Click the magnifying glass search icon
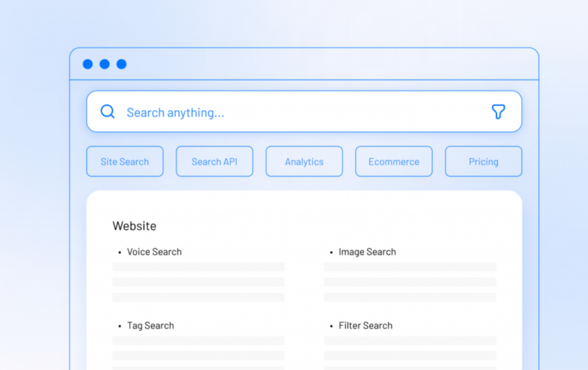The height and width of the screenshot is (370, 588). 107,111
